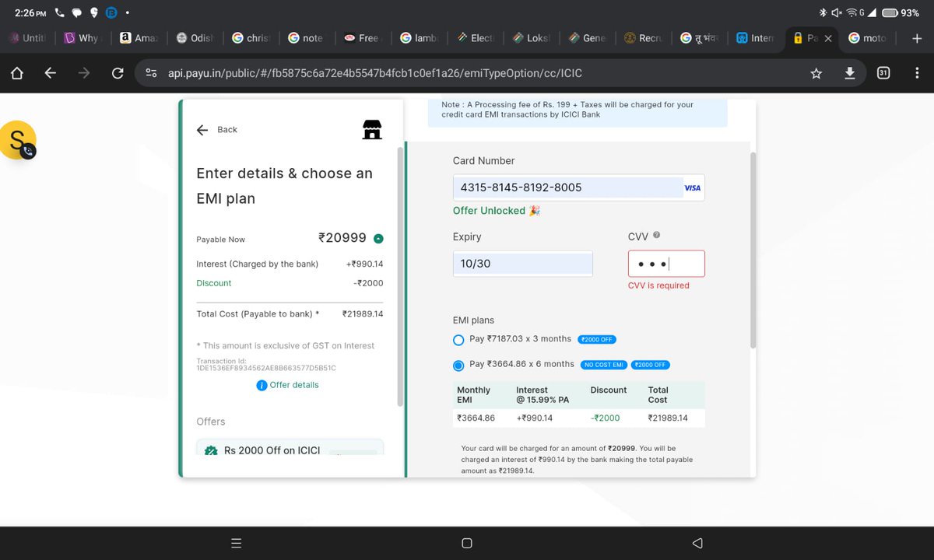Click the Expiry date field
Viewport: 934px width, 560px height.
(x=523, y=264)
